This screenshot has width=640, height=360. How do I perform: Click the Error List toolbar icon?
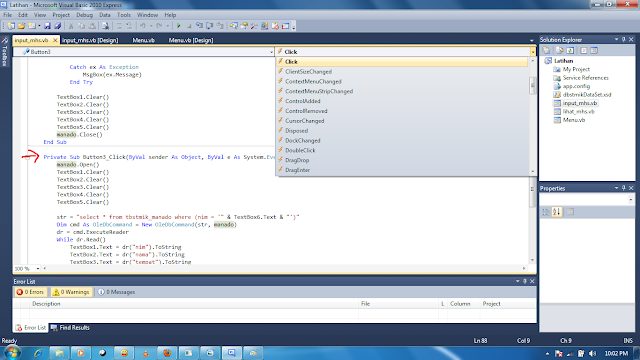coord(275,26)
